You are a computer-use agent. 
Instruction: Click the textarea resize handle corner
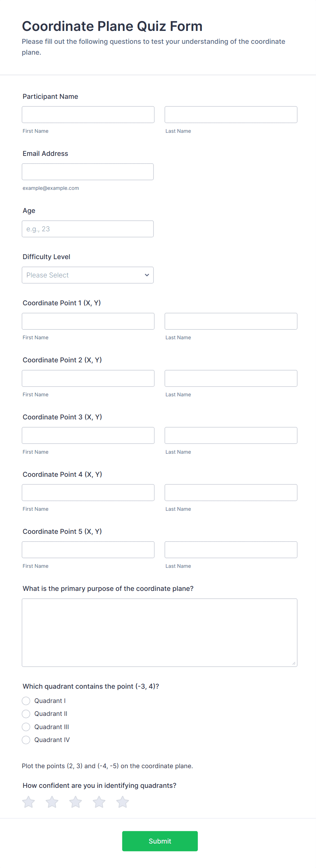(294, 663)
